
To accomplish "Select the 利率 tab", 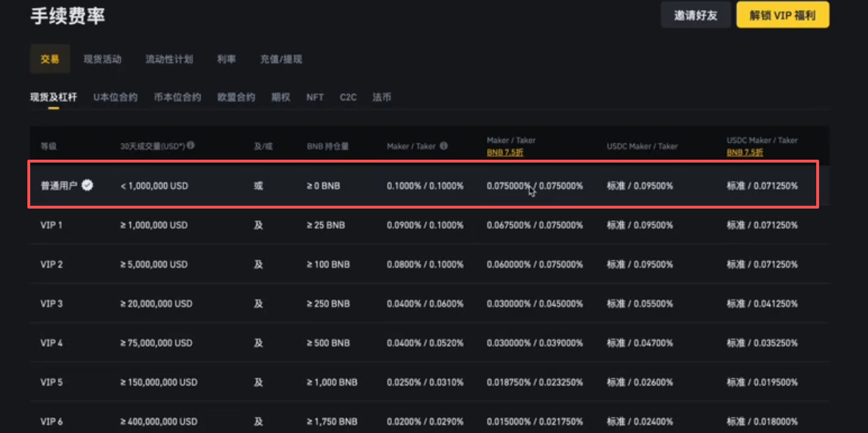I will point(227,59).
